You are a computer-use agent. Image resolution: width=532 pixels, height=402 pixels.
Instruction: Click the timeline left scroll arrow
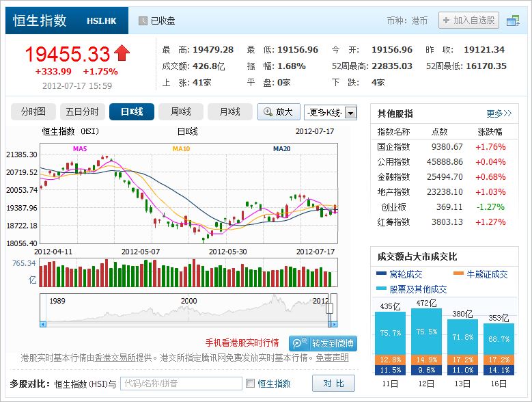(x=43, y=324)
